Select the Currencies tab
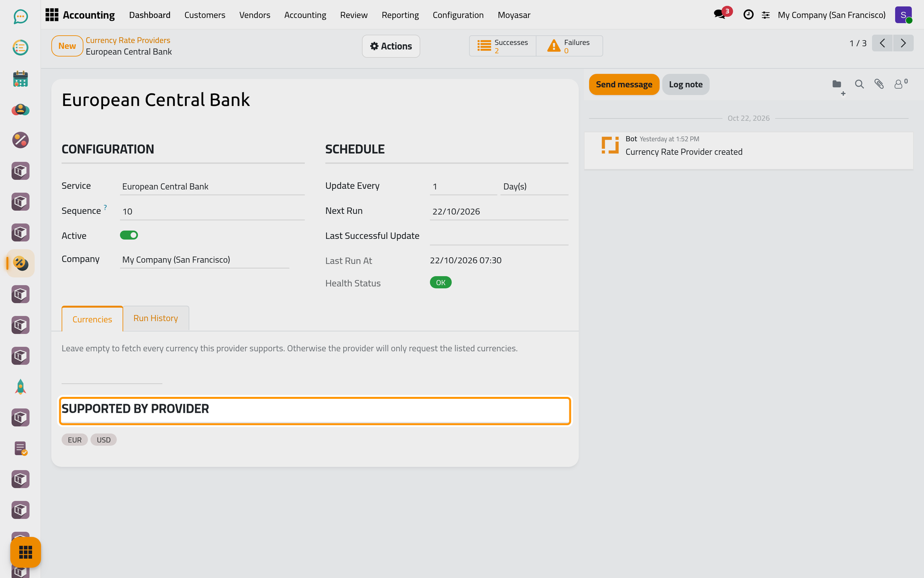 click(x=92, y=319)
